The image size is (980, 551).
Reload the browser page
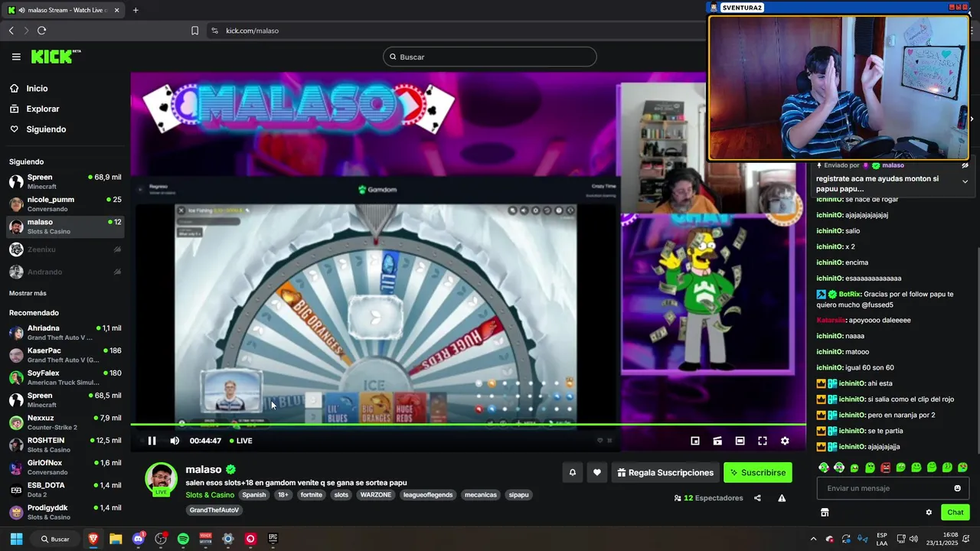point(41,31)
